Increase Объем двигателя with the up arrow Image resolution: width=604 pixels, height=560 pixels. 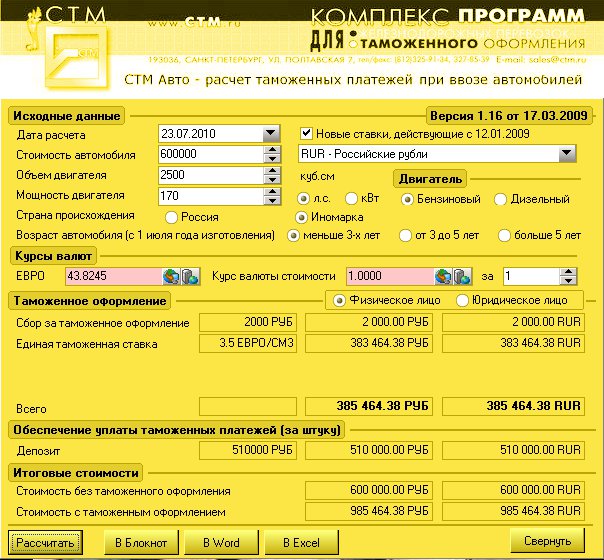(x=272, y=171)
